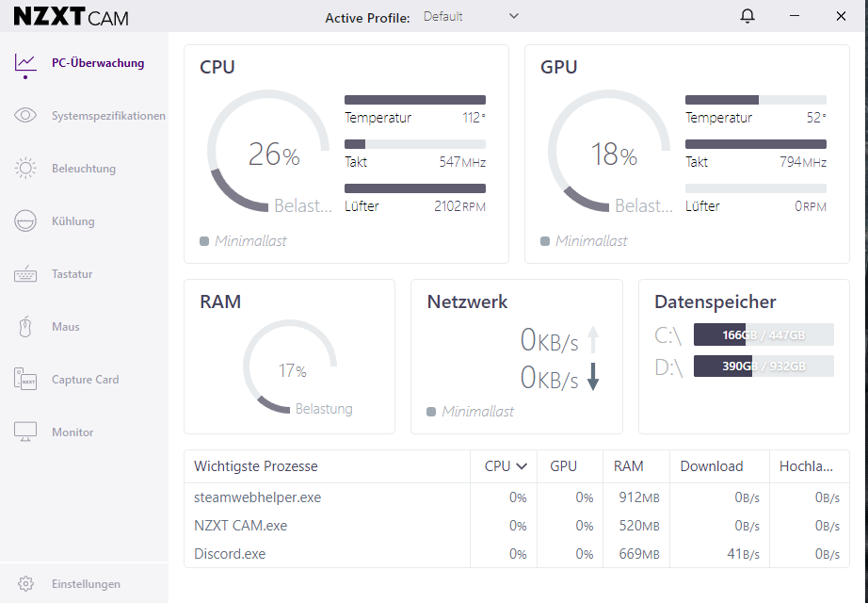Open Capture Card in the sidebar
Viewport: 868px width, 603px height.
coord(84,379)
